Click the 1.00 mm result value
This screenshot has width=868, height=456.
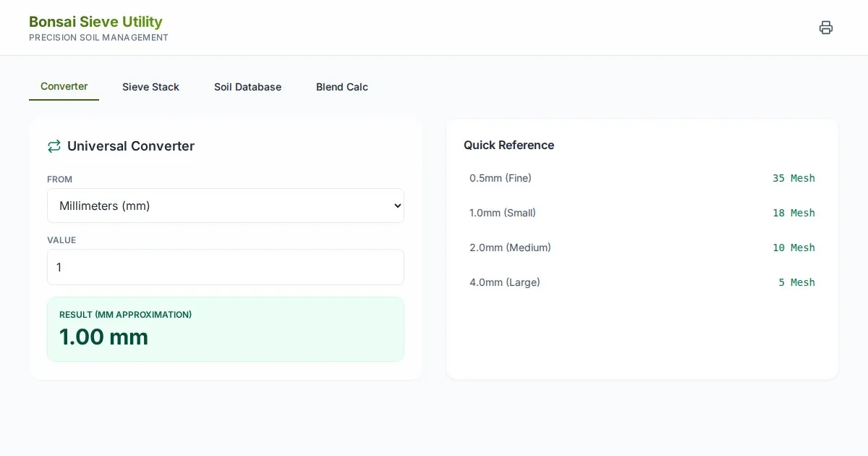[x=103, y=337]
